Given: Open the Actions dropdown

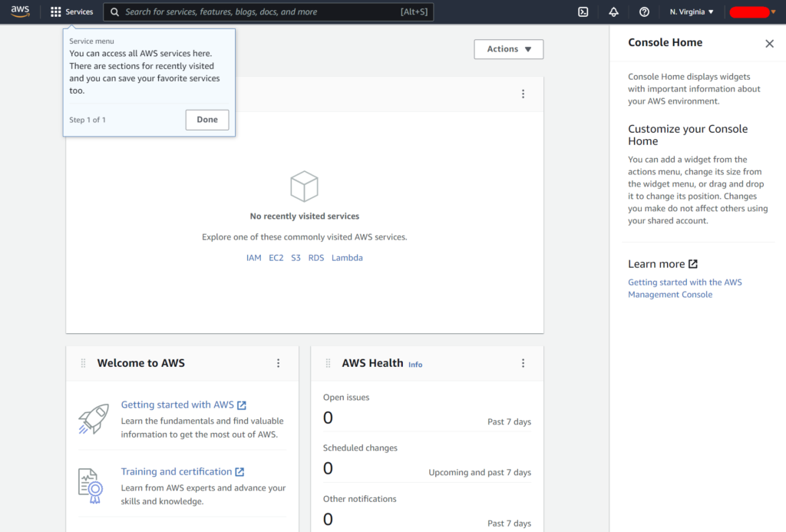Looking at the screenshot, I should tap(508, 48).
